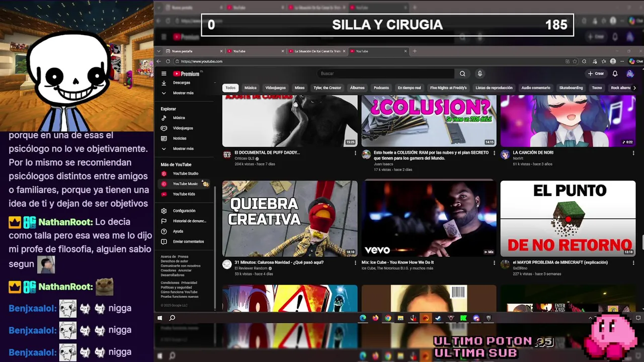Open Microsoft Edge from the taskbar

point(363,318)
